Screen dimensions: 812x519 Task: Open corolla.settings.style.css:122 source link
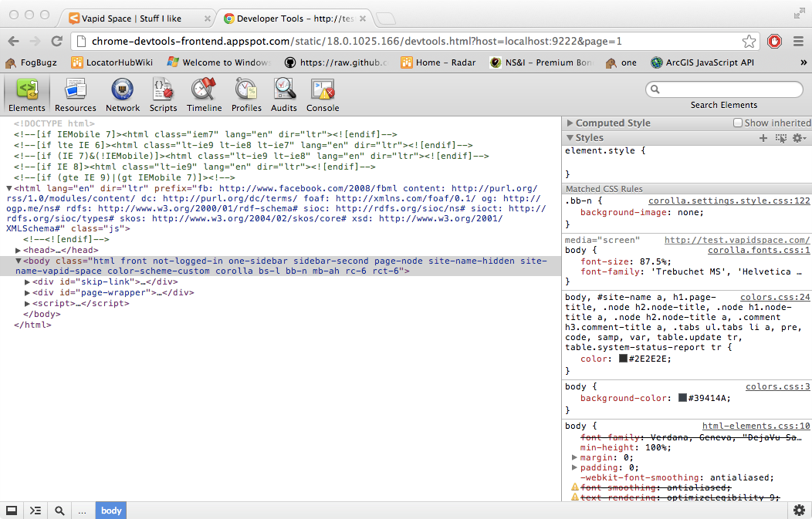[729, 201]
